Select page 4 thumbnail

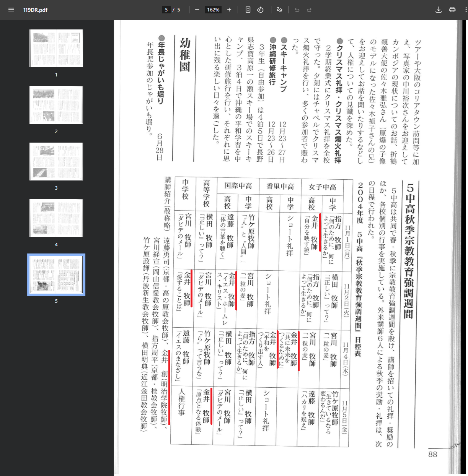point(56,218)
